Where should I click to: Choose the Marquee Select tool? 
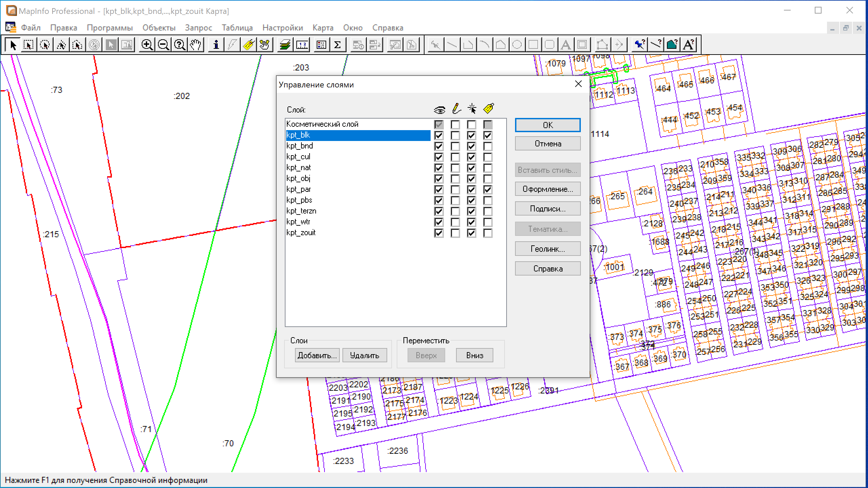[x=29, y=45]
